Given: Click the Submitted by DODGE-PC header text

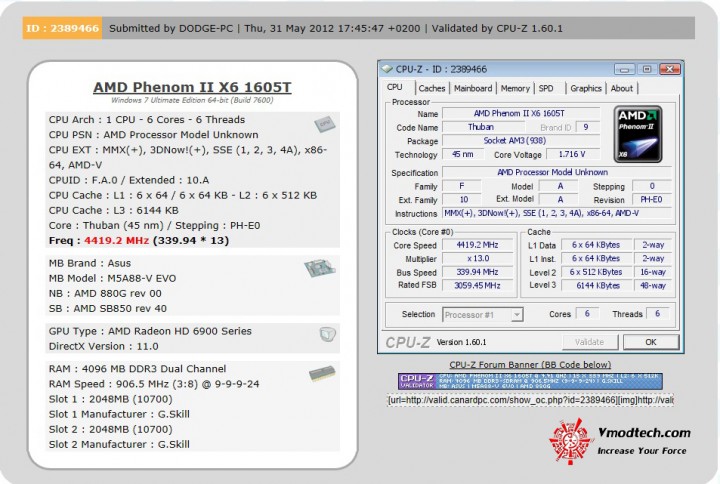Looking at the screenshot, I should [x=171, y=28].
